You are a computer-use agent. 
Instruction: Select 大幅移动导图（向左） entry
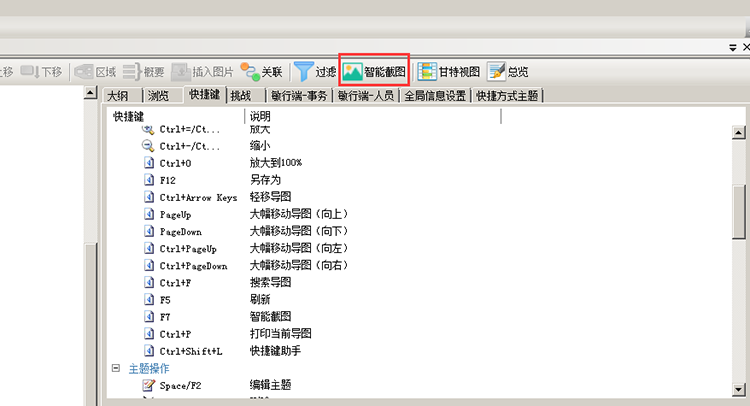coord(299,249)
